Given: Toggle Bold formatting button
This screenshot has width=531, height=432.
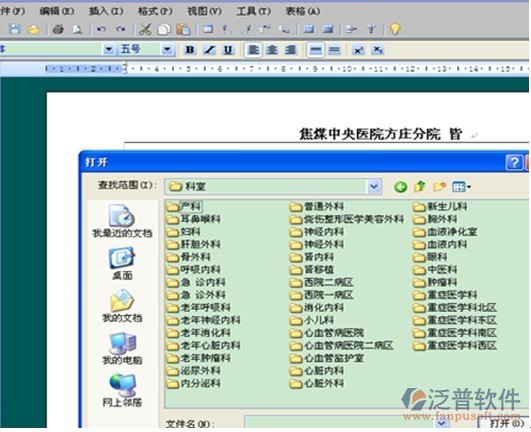Looking at the screenshot, I should [x=190, y=50].
